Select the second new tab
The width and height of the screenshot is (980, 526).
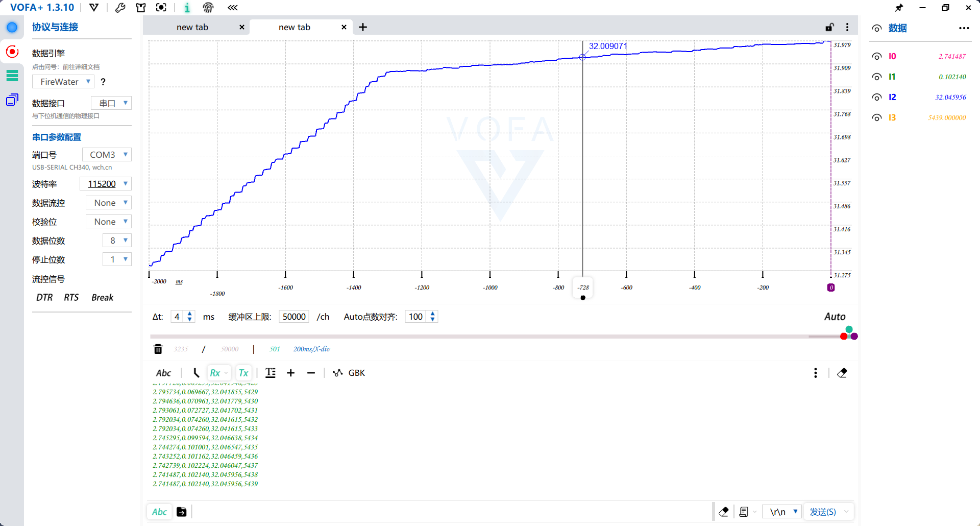click(x=294, y=27)
